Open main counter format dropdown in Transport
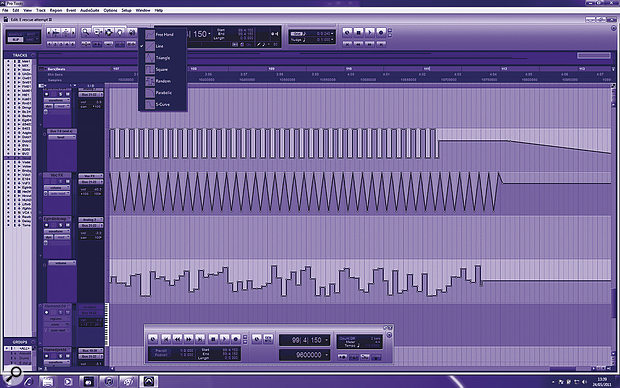This screenshot has width=620, height=388. coord(327,340)
